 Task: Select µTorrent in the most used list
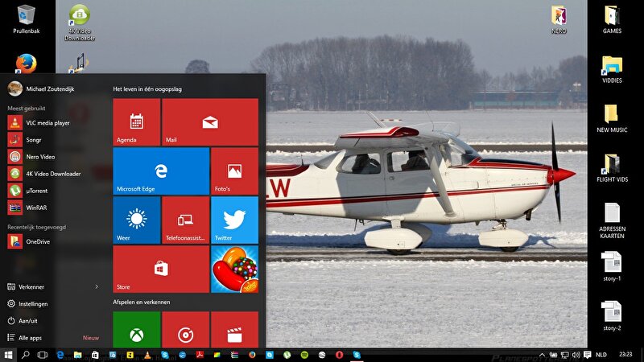tap(38, 191)
